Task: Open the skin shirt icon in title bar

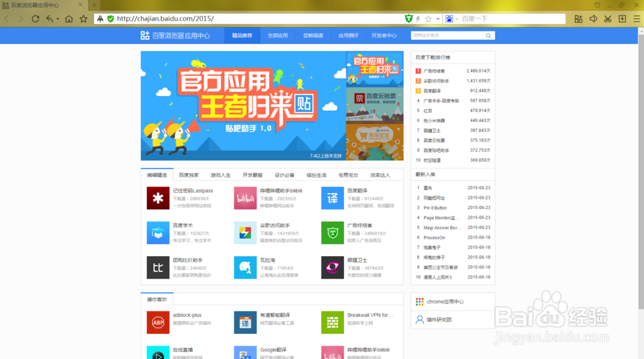Action: tap(597, 5)
